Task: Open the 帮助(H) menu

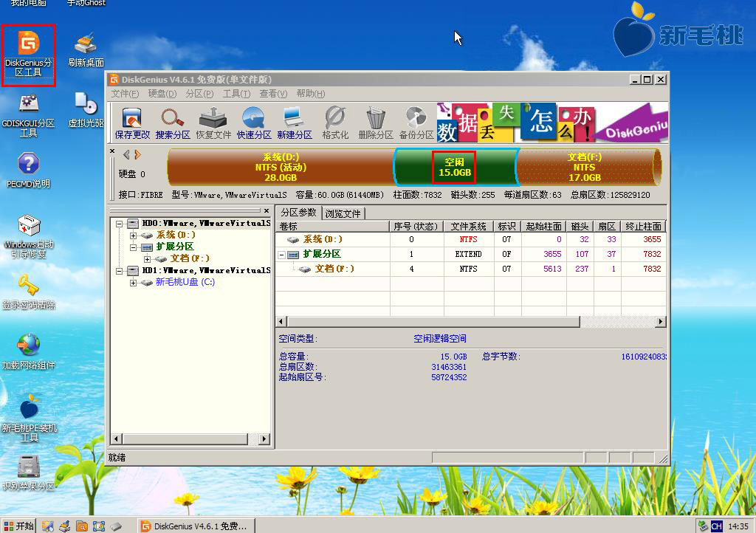Action: 311,94
